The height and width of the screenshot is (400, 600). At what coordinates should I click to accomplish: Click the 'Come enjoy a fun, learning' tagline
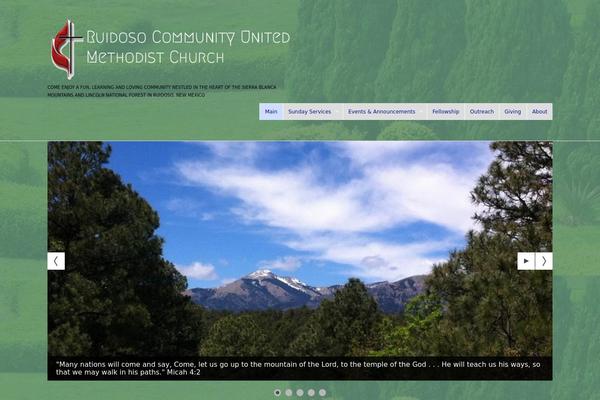coord(161,91)
